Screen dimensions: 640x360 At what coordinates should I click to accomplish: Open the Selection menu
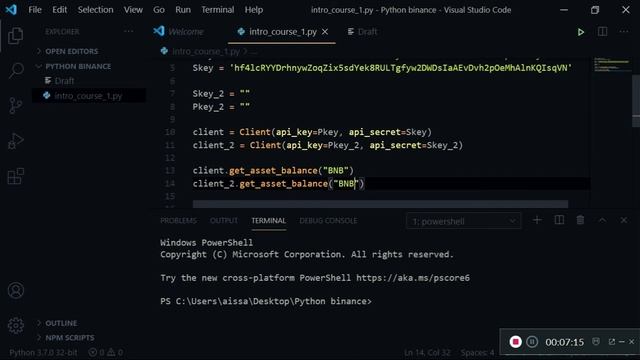(x=96, y=10)
